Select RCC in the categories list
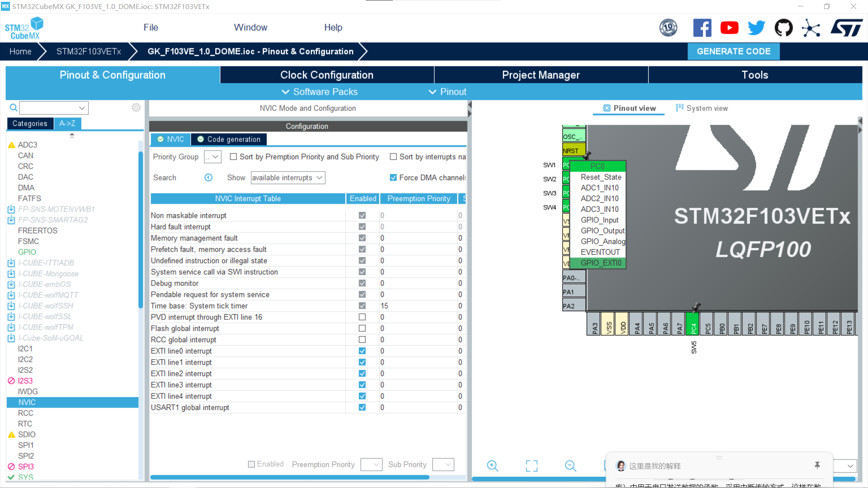This screenshot has width=868, height=488. 26,413
